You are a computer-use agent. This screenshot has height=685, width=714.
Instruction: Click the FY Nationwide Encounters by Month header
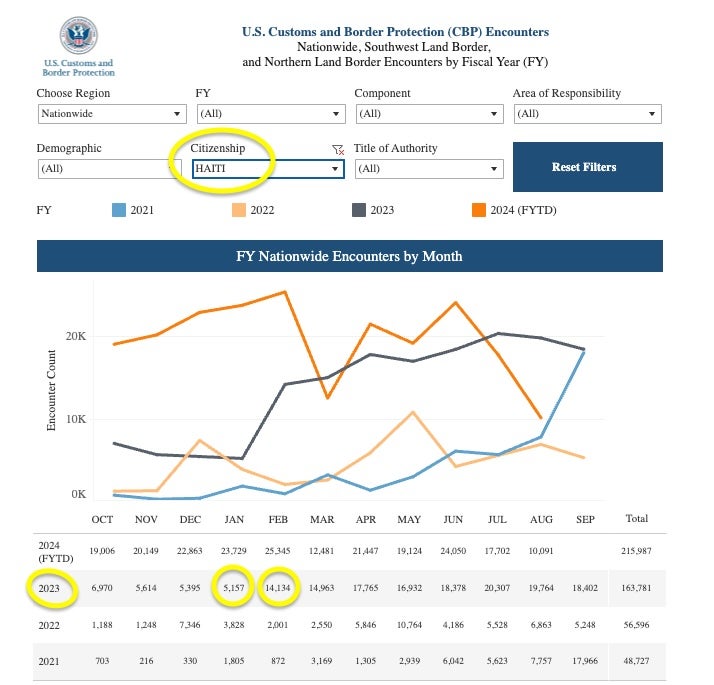pos(349,256)
